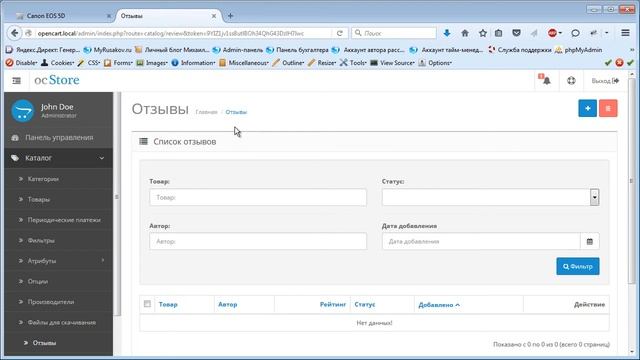The height and width of the screenshot is (360, 640).
Task: Open Опции in the sidebar
Action: point(59,281)
